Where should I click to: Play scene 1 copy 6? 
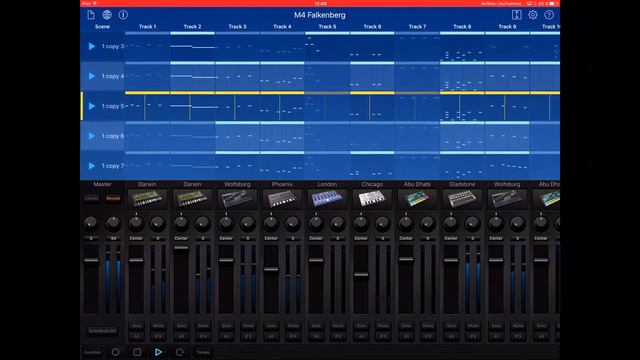point(92,136)
